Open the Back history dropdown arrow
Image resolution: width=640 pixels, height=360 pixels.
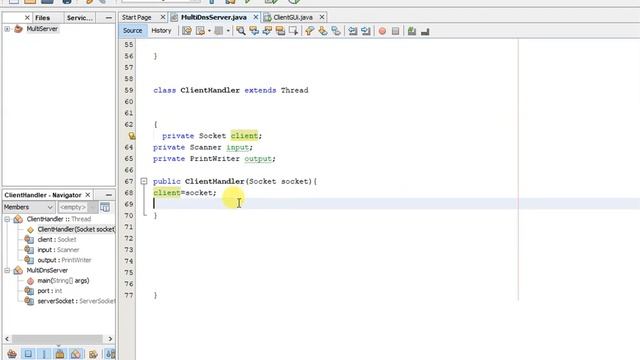point(209,31)
